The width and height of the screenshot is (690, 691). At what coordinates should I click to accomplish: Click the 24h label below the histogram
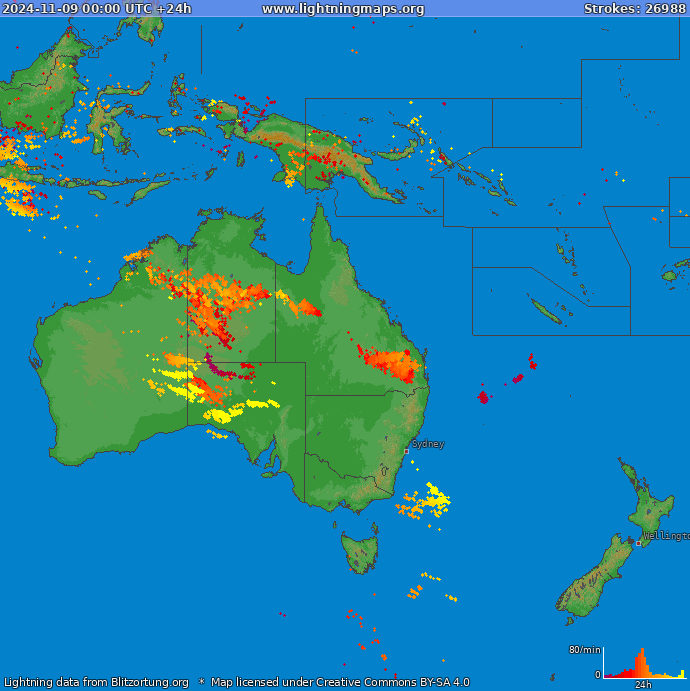(643, 685)
